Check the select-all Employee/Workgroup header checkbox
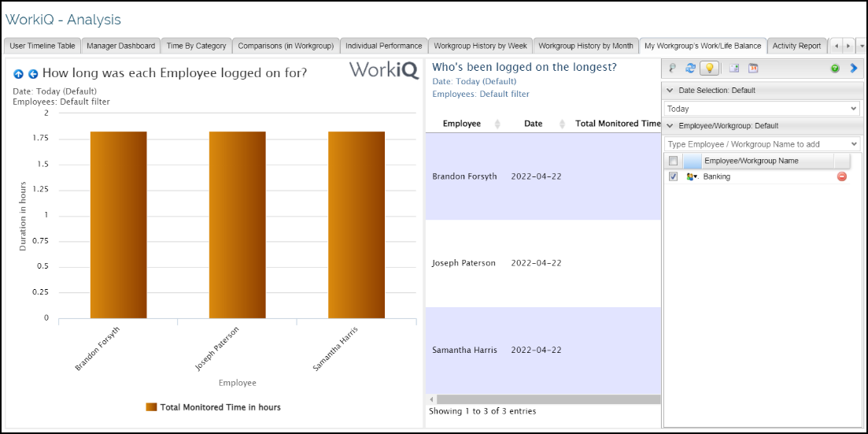Image resolution: width=868 pixels, height=434 pixels. [673, 161]
